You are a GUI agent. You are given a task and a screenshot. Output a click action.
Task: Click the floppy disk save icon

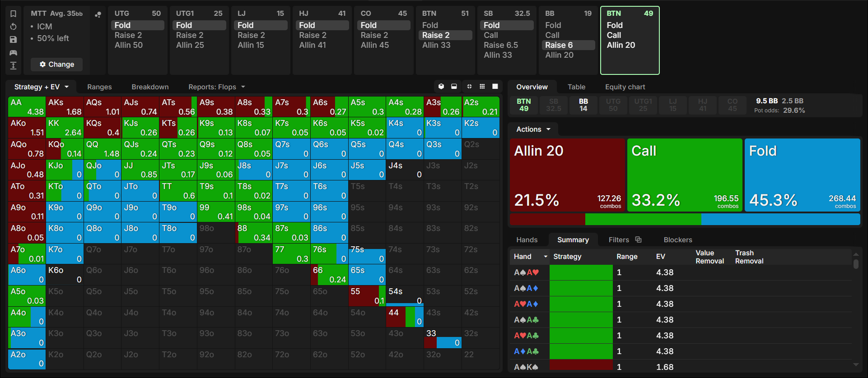14,40
